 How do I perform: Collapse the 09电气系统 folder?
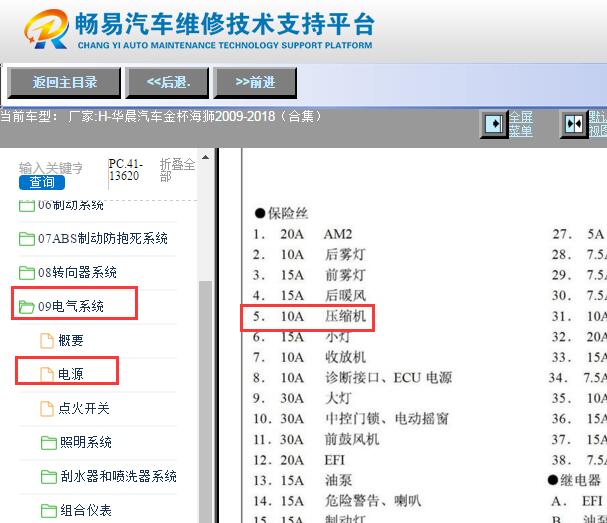pos(70,307)
